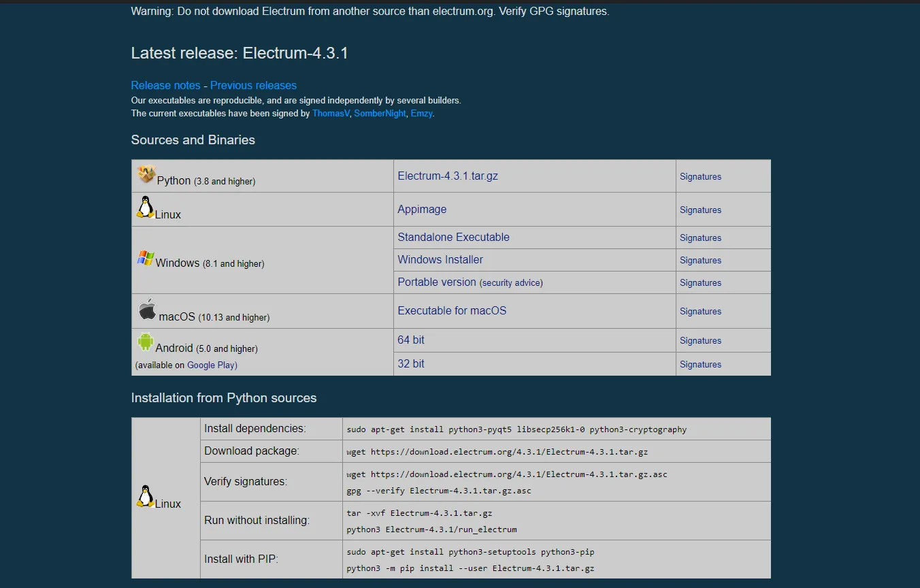The height and width of the screenshot is (588, 920).
Task: Click the 'Install with PIP:' label
Action: [242, 559]
